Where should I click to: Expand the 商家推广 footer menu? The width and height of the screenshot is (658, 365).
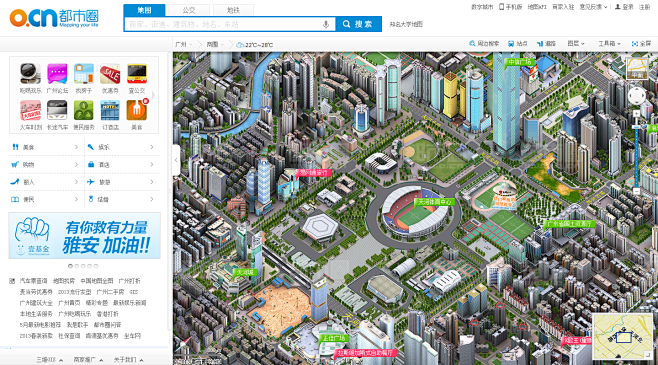coord(88,360)
